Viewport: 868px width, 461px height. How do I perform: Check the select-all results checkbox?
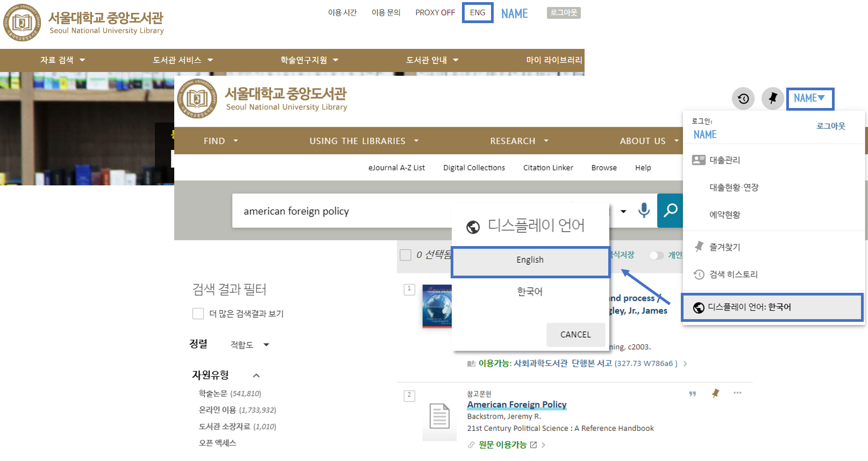click(405, 255)
